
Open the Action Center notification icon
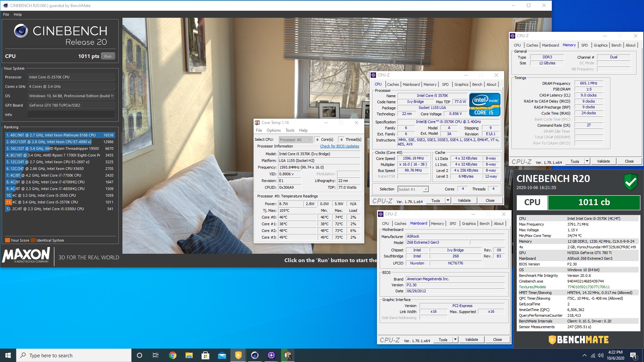click(633, 355)
